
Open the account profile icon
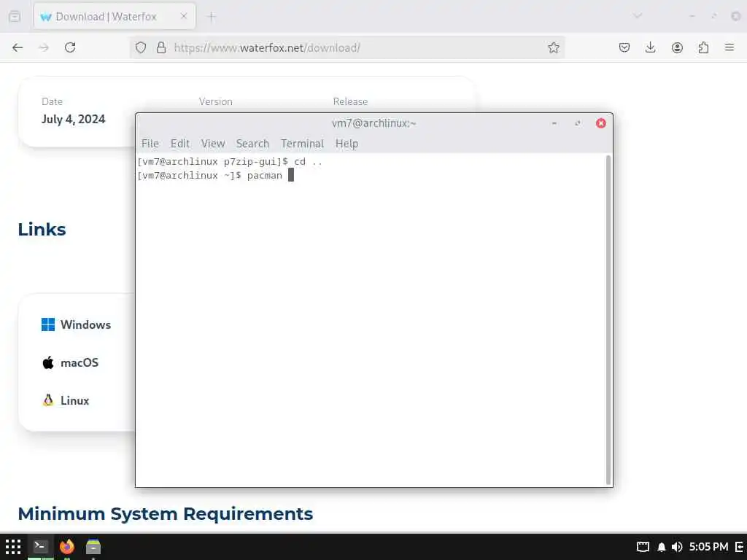click(x=677, y=47)
